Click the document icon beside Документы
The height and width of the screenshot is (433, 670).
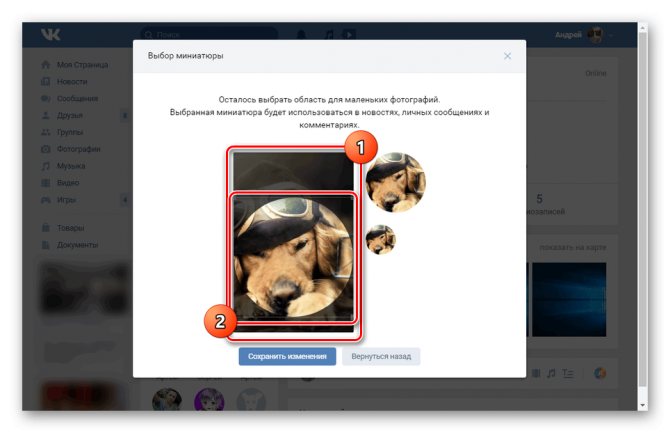point(46,245)
